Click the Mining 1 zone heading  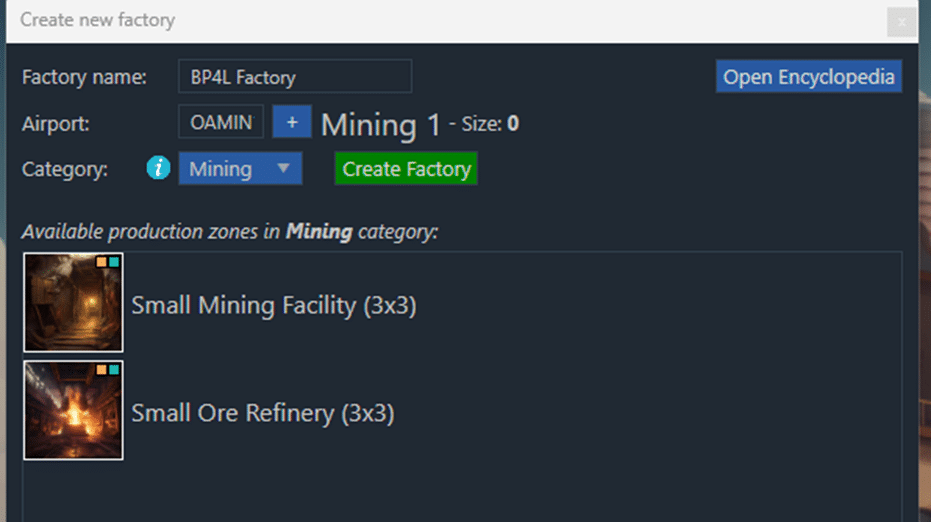click(380, 125)
